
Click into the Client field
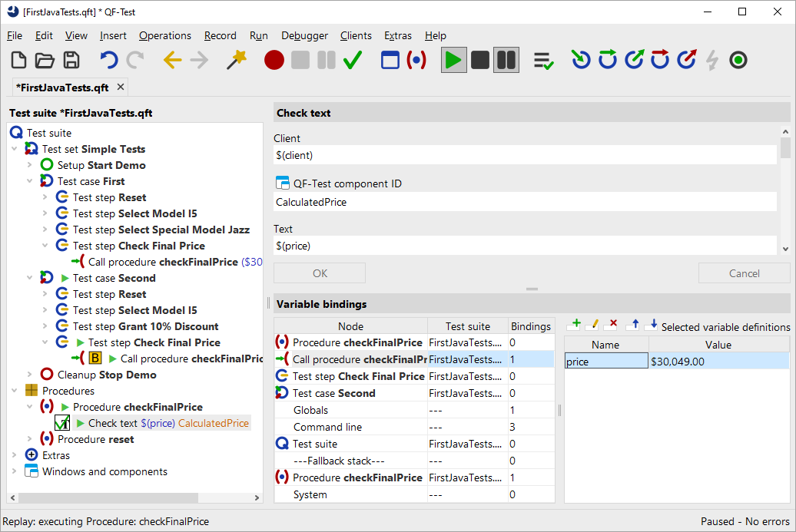coord(525,155)
